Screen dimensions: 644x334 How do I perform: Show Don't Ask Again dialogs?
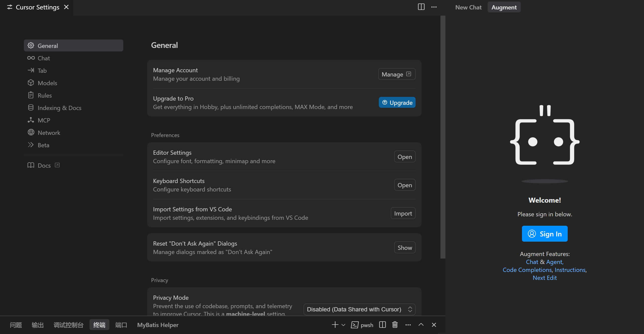point(405,248)
